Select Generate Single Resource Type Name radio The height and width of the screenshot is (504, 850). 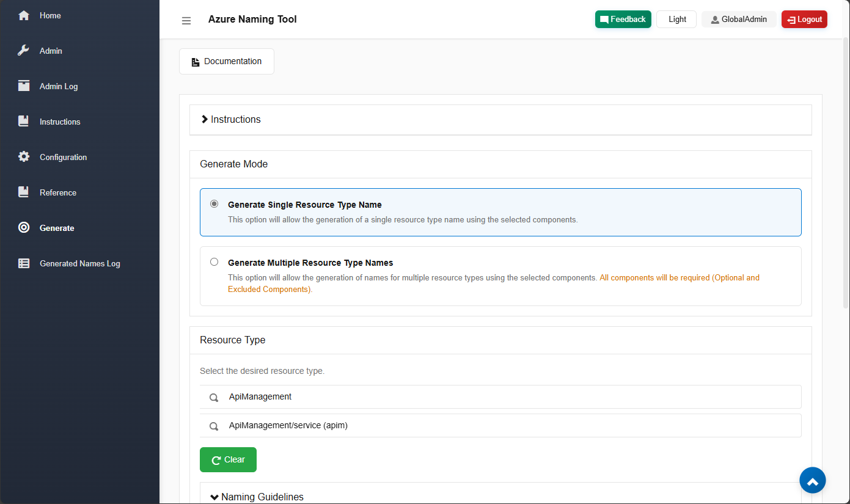pyautogui.click(x=214, y=204)
